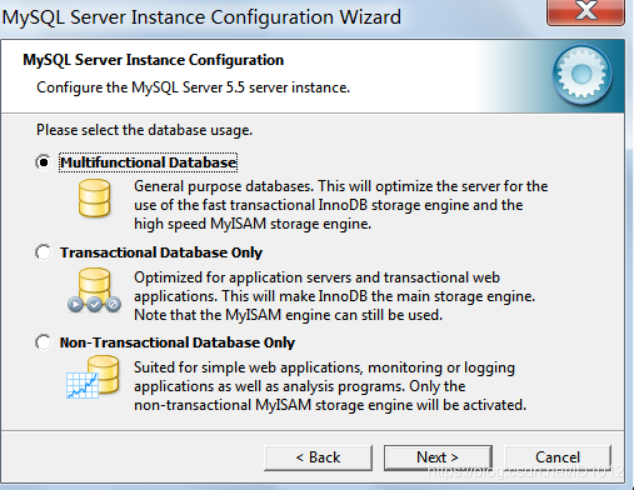Click the Non-Transactional Database chart icon
Viewport: 634px width, 490px height.
pyautogui.click(x=93, y=377)
